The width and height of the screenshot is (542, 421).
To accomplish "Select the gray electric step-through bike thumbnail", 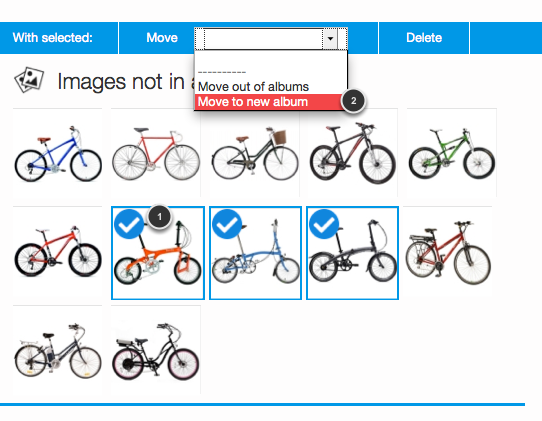I will (57, 350).
